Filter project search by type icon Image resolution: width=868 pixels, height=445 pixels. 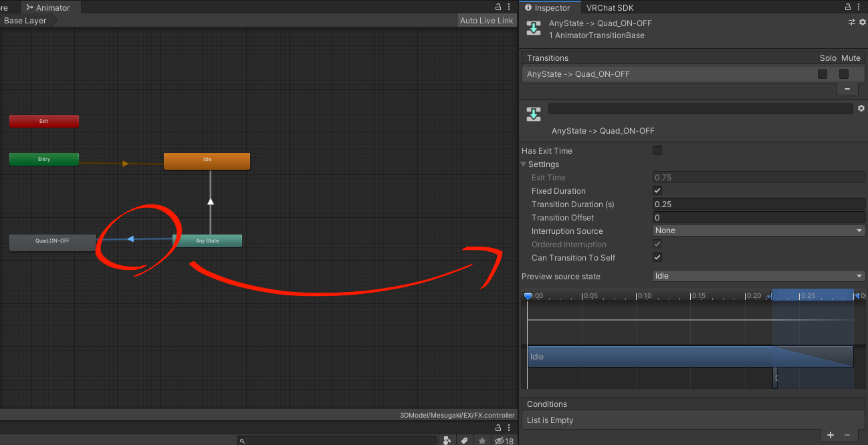tap(447, 441)
